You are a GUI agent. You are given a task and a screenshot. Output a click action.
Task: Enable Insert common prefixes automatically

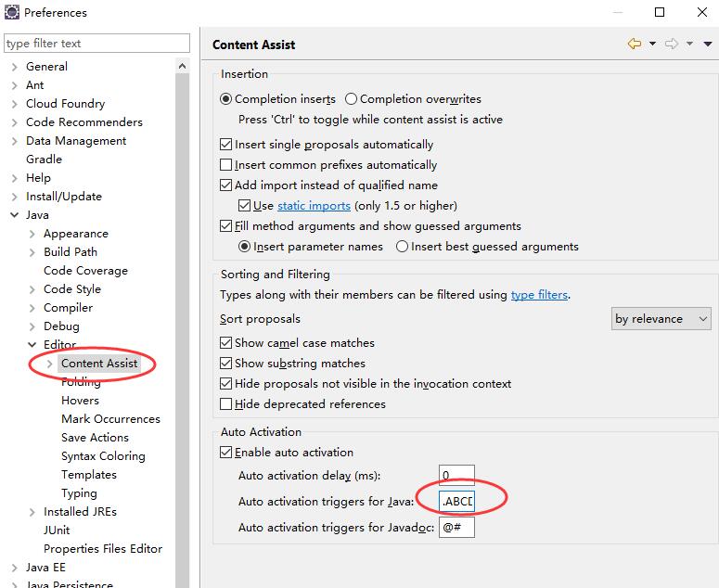tap(225, 164)
